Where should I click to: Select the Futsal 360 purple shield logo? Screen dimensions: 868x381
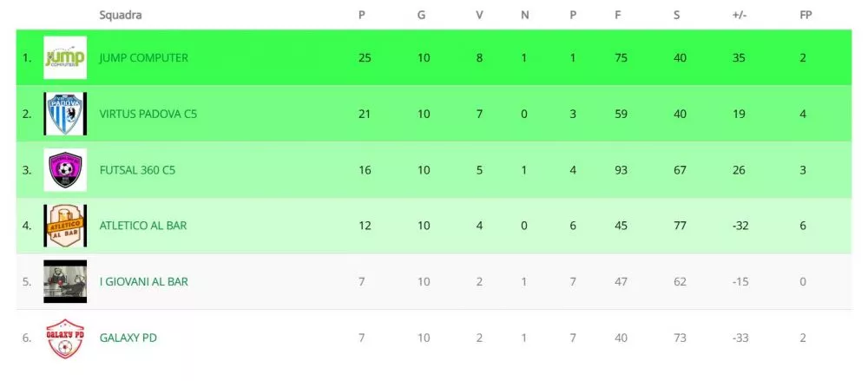pos(65,170)
